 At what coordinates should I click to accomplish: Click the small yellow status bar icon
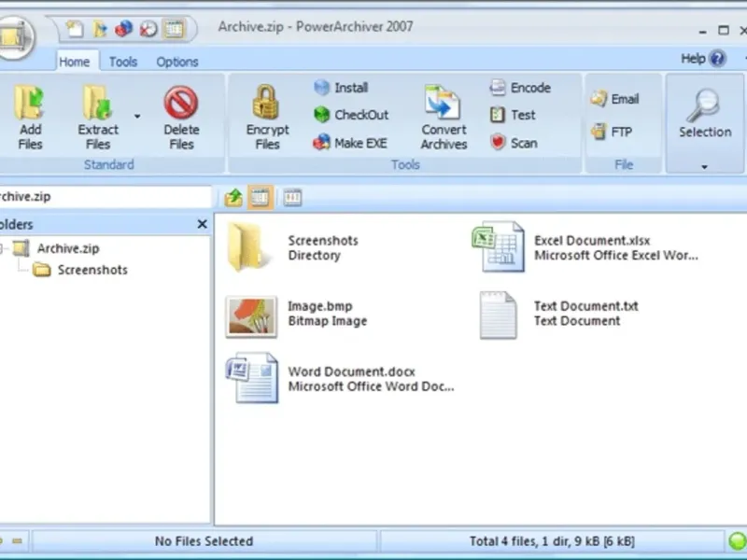[x=17, y=541]
